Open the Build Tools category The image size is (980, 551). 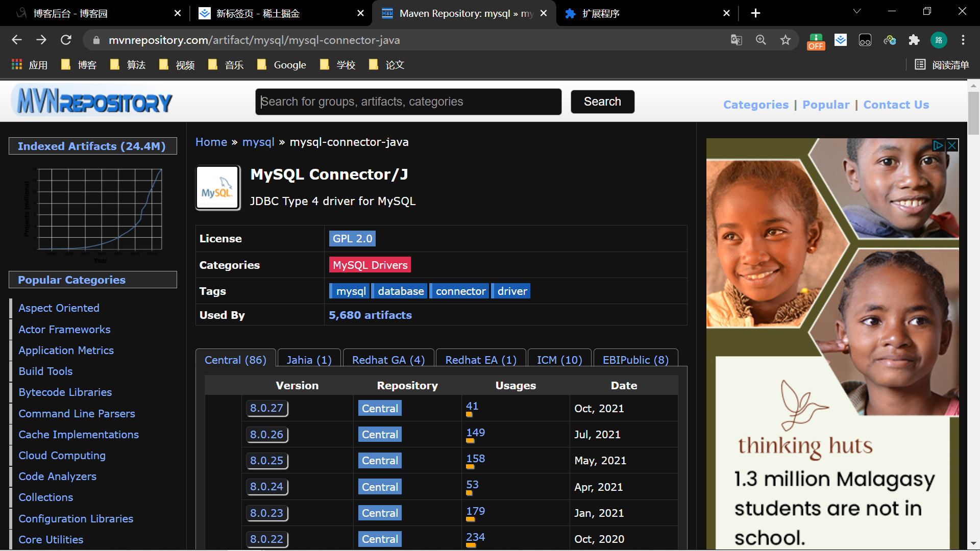pyautogui.click(x=45, y=371)
